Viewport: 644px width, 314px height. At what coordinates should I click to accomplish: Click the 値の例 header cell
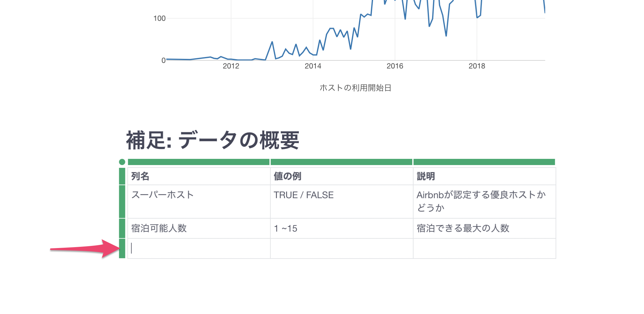click(342, 176)
